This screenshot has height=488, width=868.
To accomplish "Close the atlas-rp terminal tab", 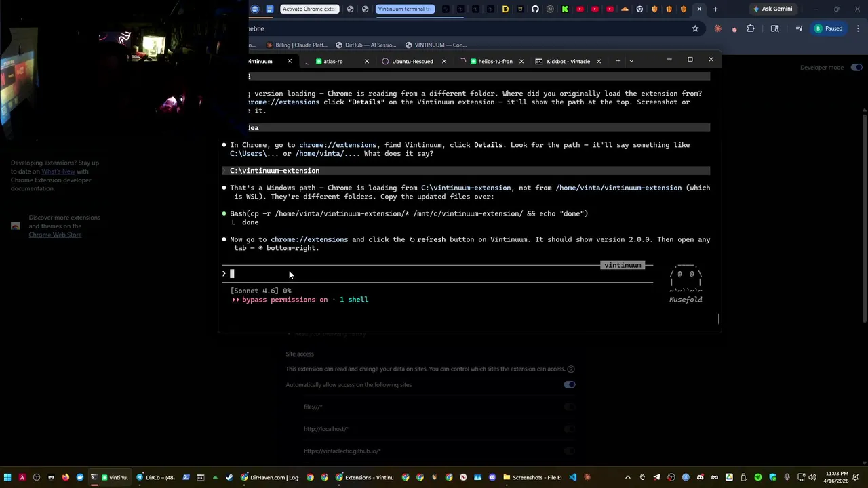I will click(x=367, y=61).
